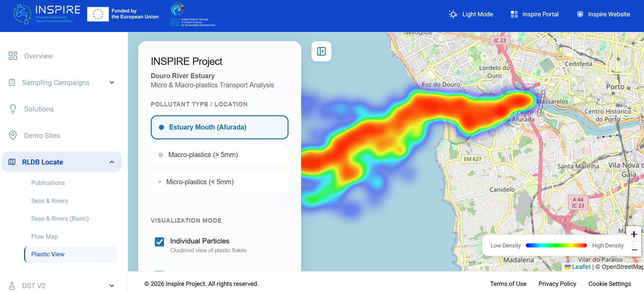Click the density gradient color bar
The height and width of the screenshot is (292, 644).
(556, 245)
